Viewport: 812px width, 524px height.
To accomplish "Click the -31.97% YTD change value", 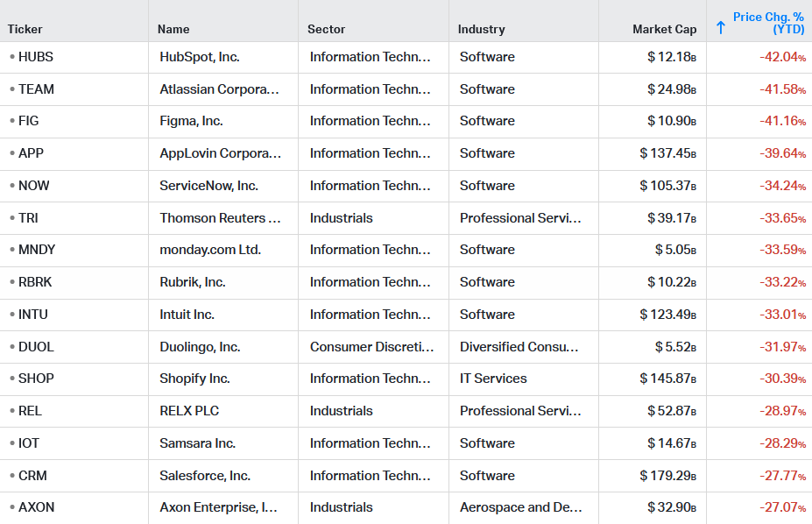I will tap(782, 347).
